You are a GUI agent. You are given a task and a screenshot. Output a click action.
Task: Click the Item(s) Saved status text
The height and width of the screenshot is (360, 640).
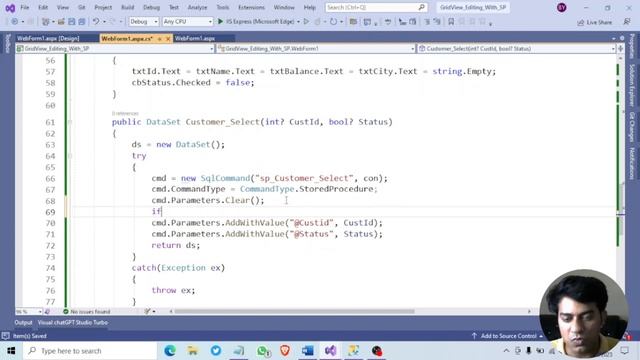point(30,336)
